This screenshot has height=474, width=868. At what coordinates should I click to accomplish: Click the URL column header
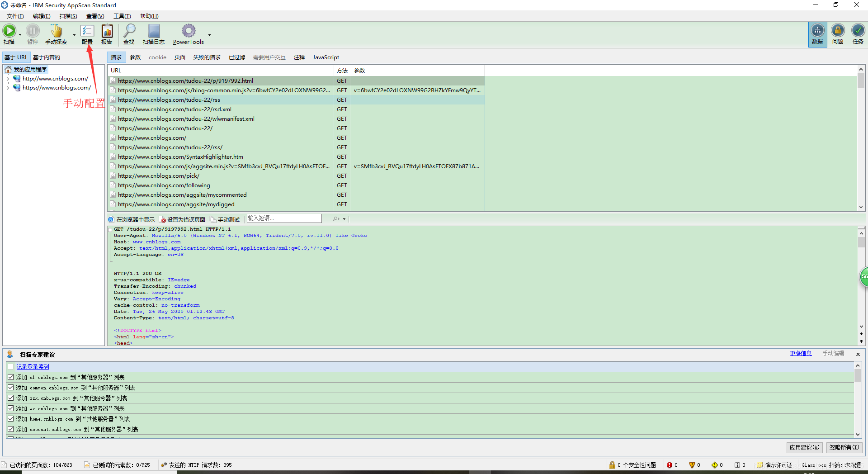(221, 70)
